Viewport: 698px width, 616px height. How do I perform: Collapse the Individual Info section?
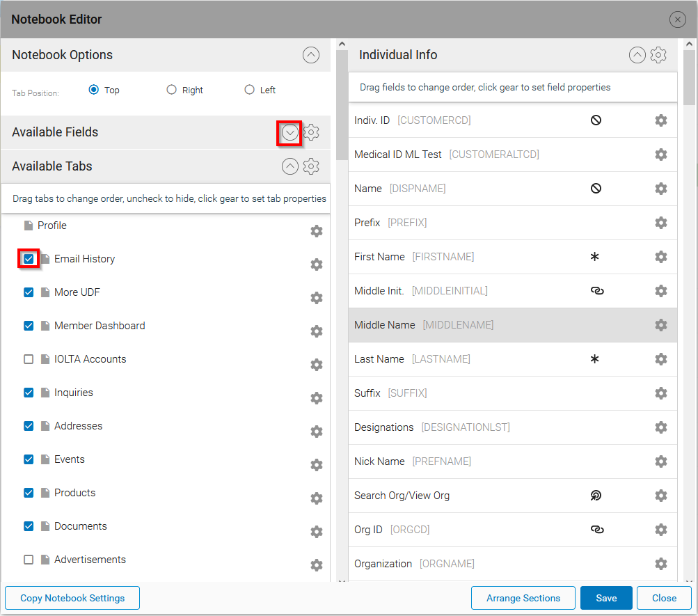pos(637,55)
